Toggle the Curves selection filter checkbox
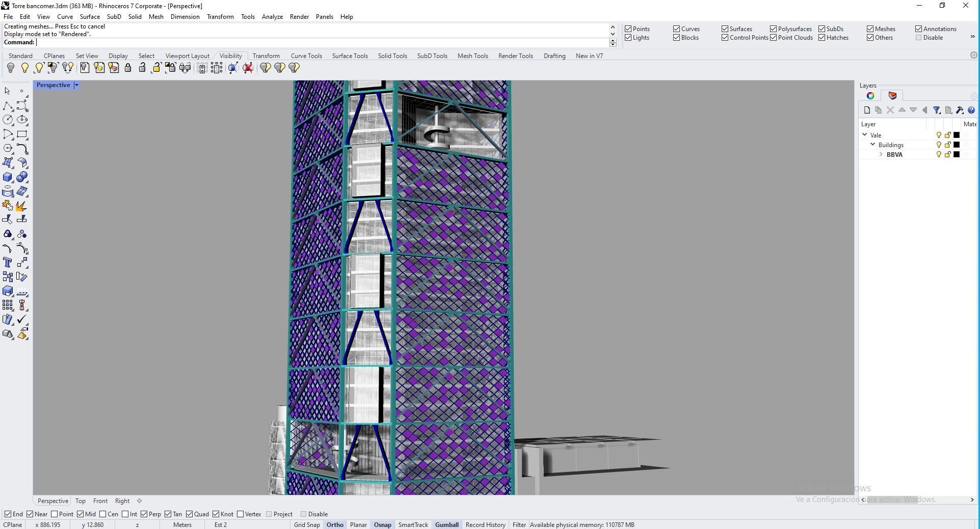 point(677,29)
